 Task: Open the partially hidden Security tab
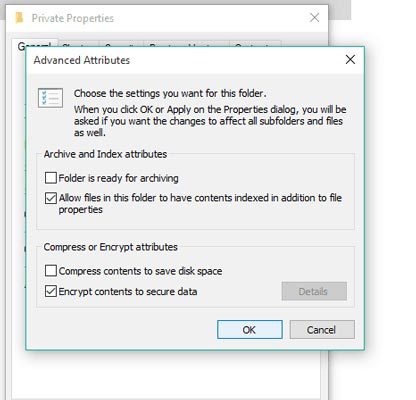121,44
